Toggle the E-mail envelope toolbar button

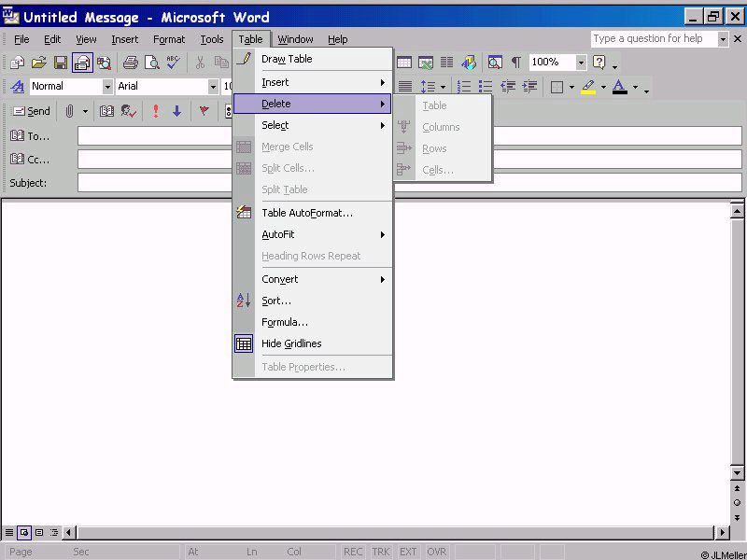pyautogui.click(x=82, y=63)
